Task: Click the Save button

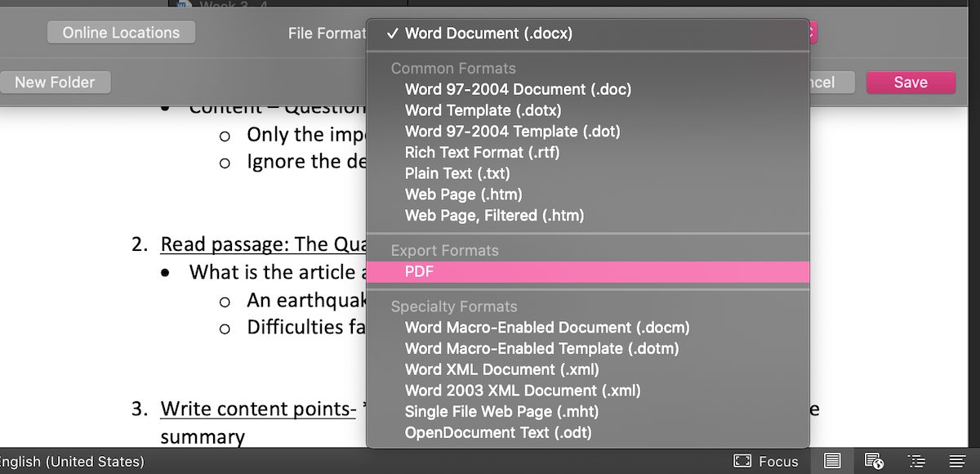Action: click(x=910, y=83)
